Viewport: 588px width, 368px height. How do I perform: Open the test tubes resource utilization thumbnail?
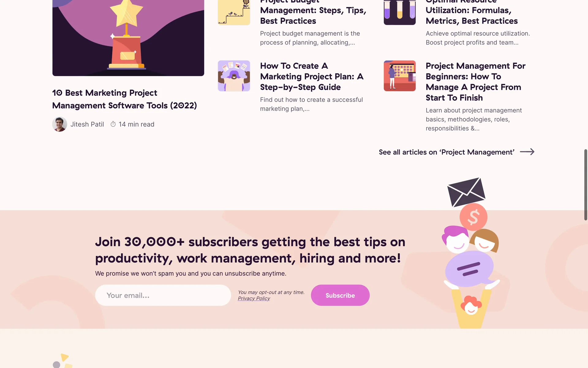tap(400, 12)
